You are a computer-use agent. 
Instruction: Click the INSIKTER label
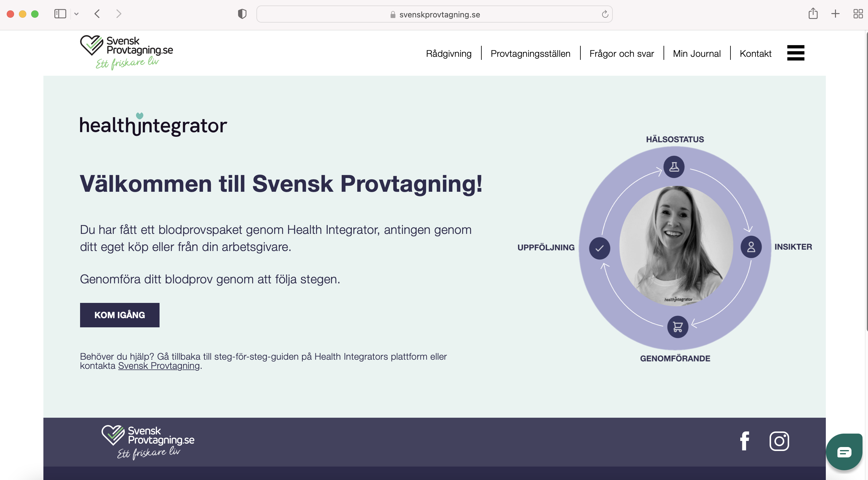[x=793, y=247]
